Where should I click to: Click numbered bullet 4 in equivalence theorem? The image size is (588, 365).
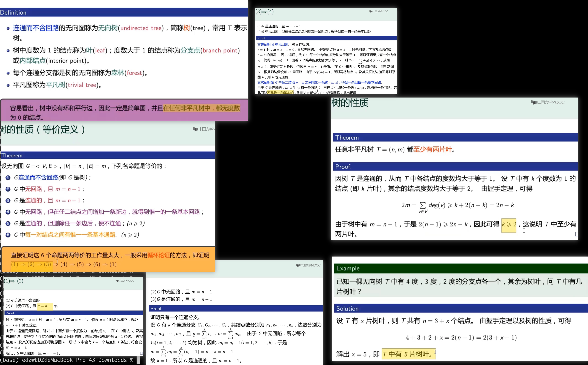8,212
